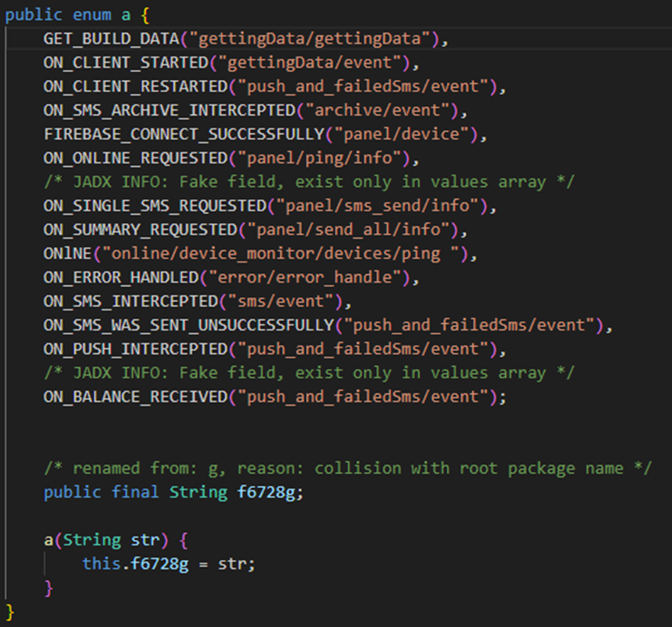Click the "sms/event" string literal
Image resolution: width=672 pixels, height=627 pixels.
[x=281, y=302]
